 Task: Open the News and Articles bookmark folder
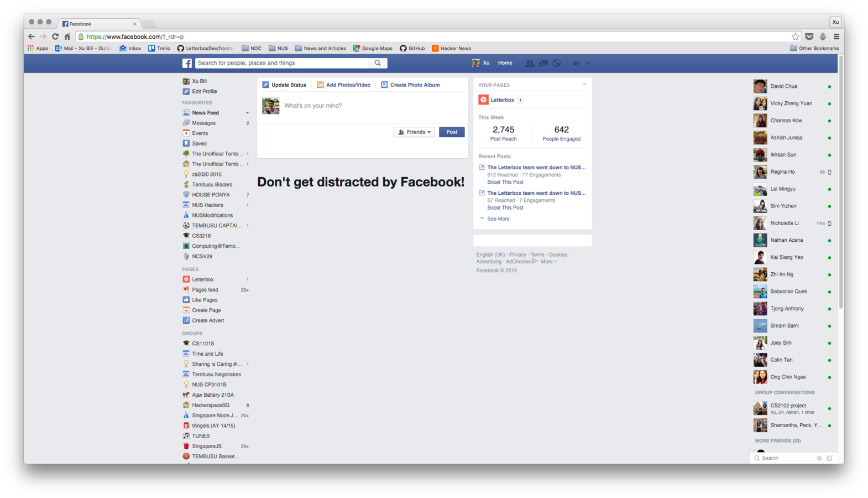point(321,48)
